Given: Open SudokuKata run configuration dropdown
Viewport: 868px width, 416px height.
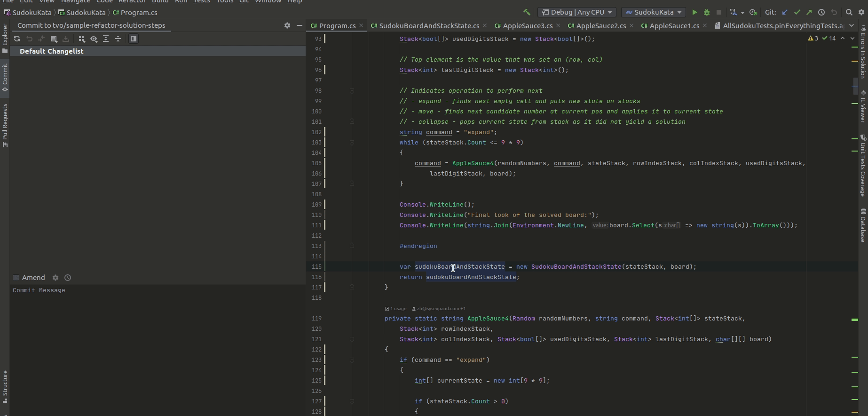Looking at the screenshot, I should point(654,12).
